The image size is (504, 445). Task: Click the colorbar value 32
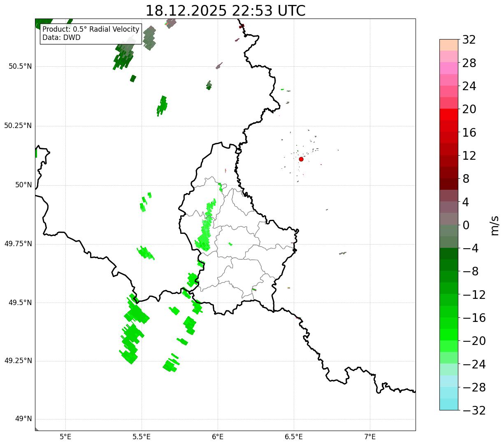coord(469,40)
